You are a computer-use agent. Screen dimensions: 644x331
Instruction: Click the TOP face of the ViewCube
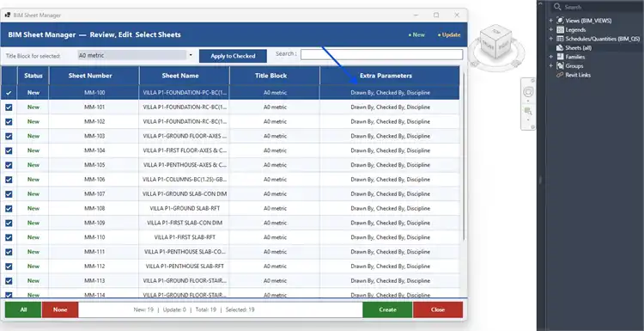[496, 32]
